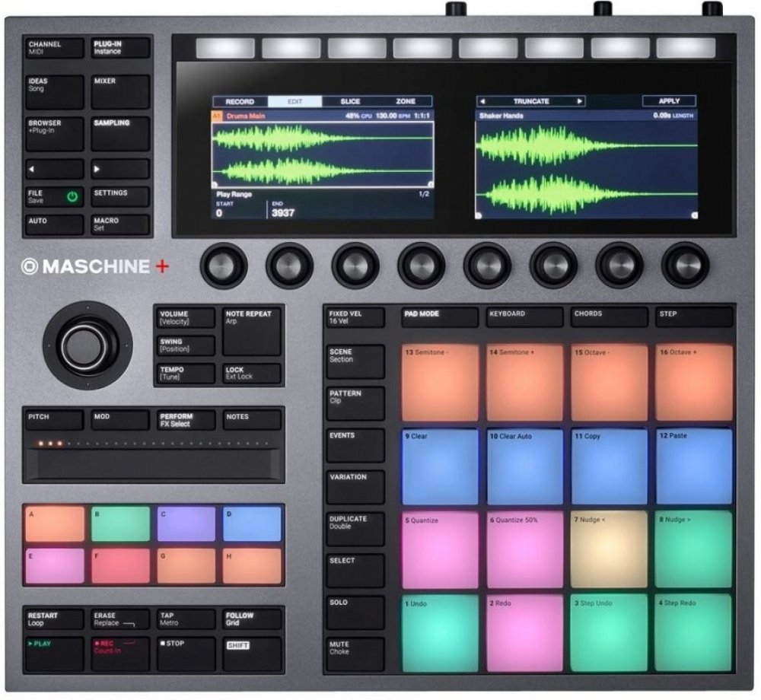Toggle the LOCK Ext Lock button
This screenshot has width=761, height=700.
point(252,374)
